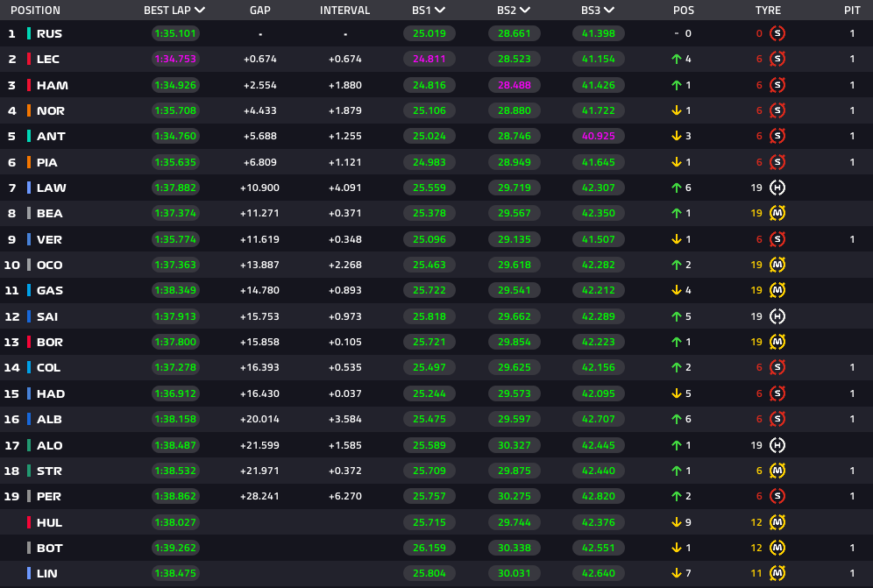
Task: Select the INTERVAL column header
Action: tap(344, 11)
